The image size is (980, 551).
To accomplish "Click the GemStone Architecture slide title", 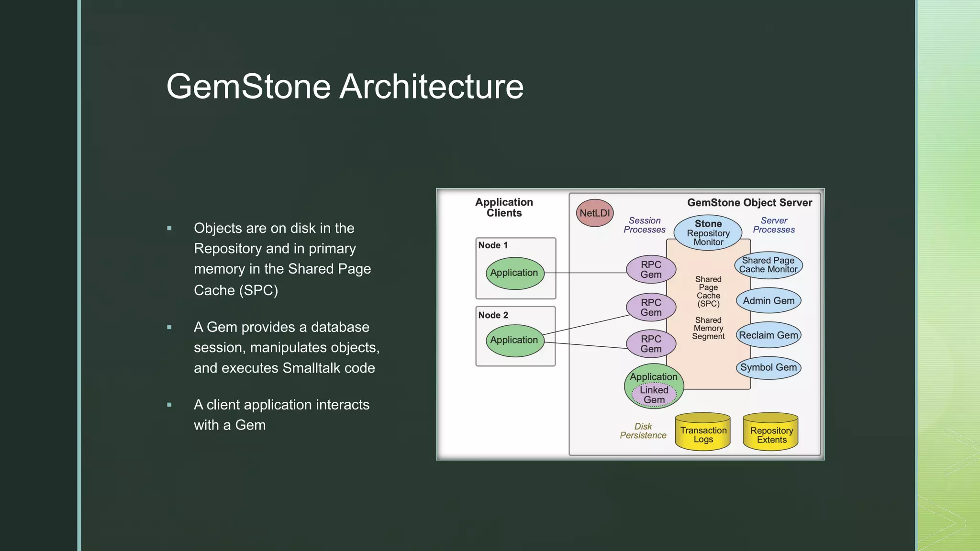I will 345,87.
